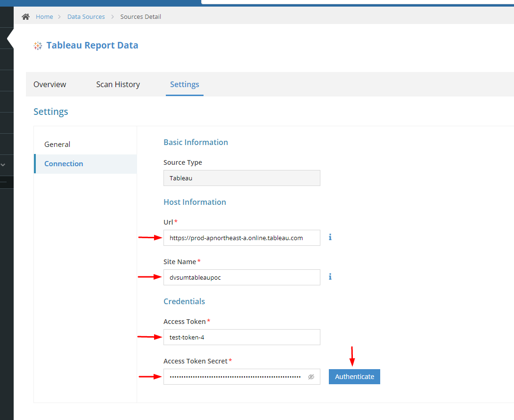
Task: Click the Tableau Report Data title
Action: click(x=92, y=45)
